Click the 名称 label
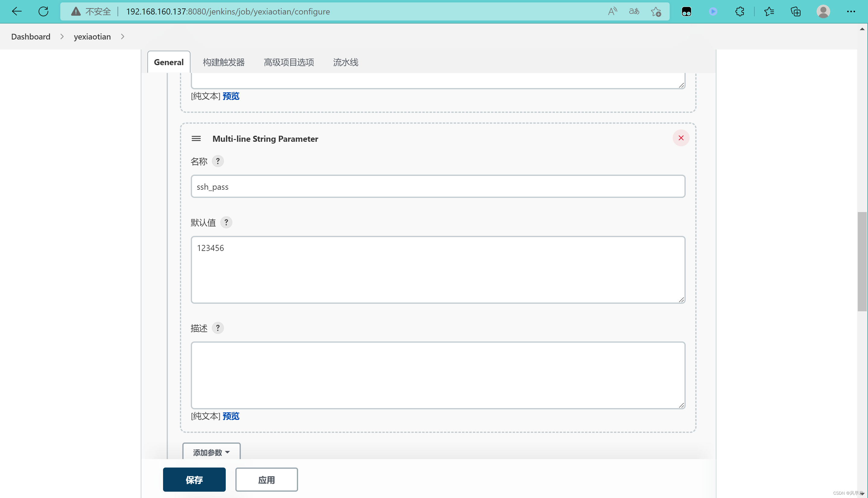 tap(199, 161)
